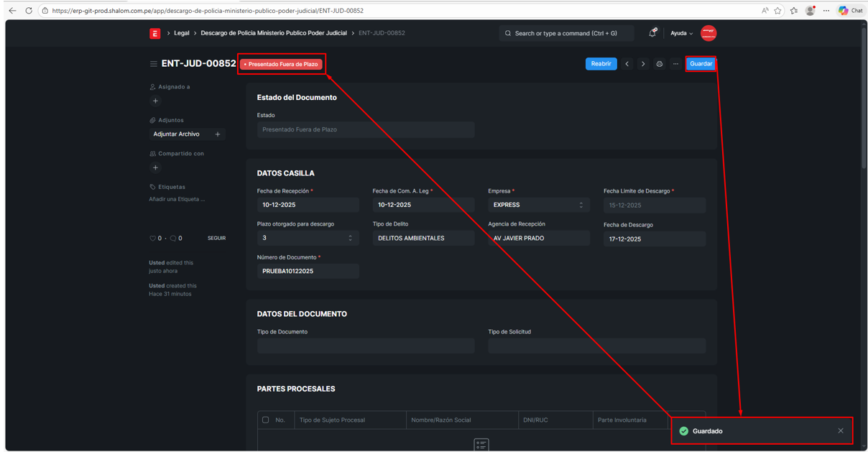
Task: Go to next document arrow
Action: point(643,64)
